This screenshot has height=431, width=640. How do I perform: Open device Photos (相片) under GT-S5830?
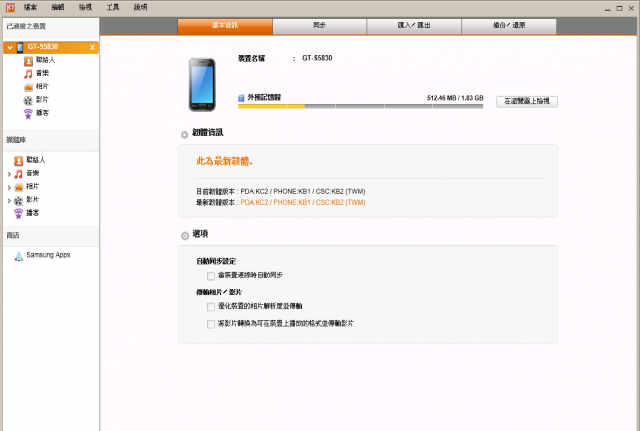click(x=28, y=87)
